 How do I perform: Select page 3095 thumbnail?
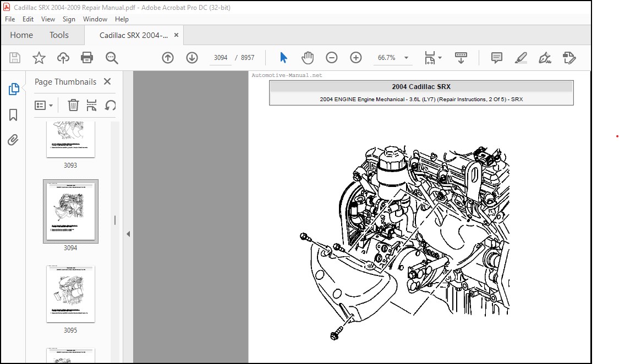70,294
